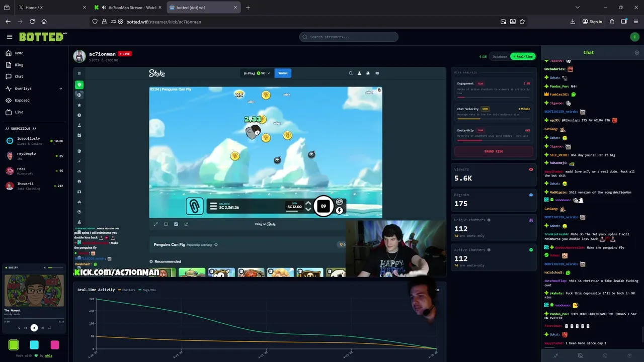
Task: Adjust the Botify volume slider
Action: pos(56,267)
